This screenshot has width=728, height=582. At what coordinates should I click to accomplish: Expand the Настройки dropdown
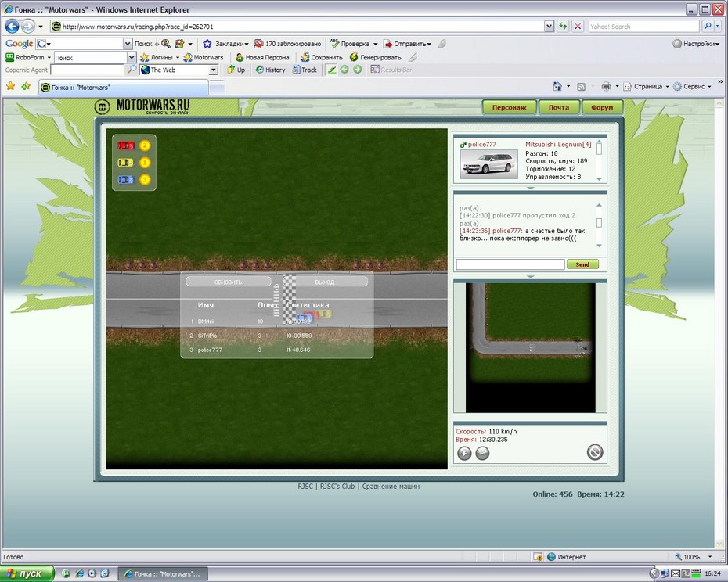coord(696,44)
